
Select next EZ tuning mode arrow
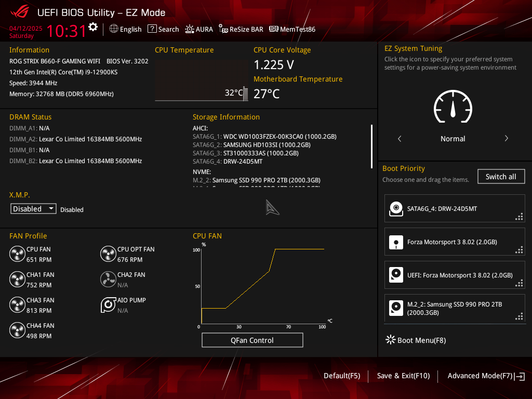[506, 138]
